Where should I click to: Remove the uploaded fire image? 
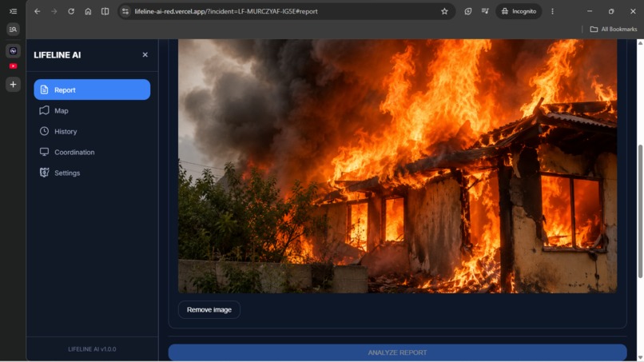(x=209, y=309)
